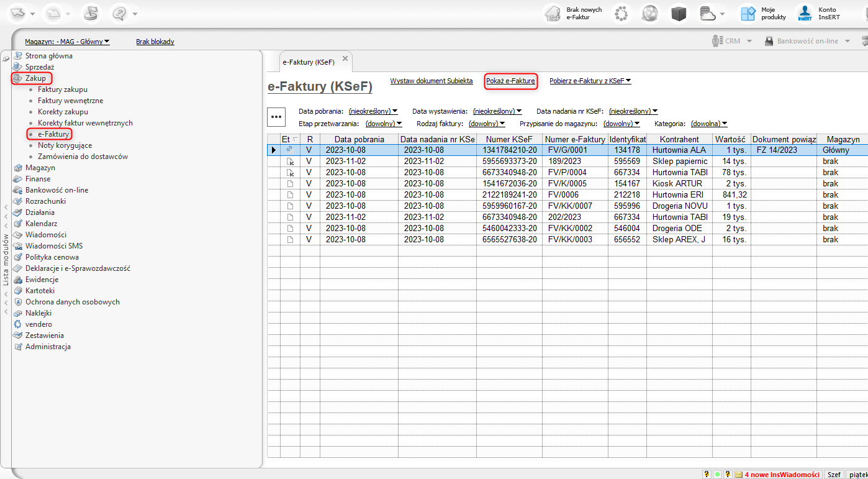Open the Data wystawienia filter dropdown
This screenshot has height=479, width=868.
[x=497, y=111]
